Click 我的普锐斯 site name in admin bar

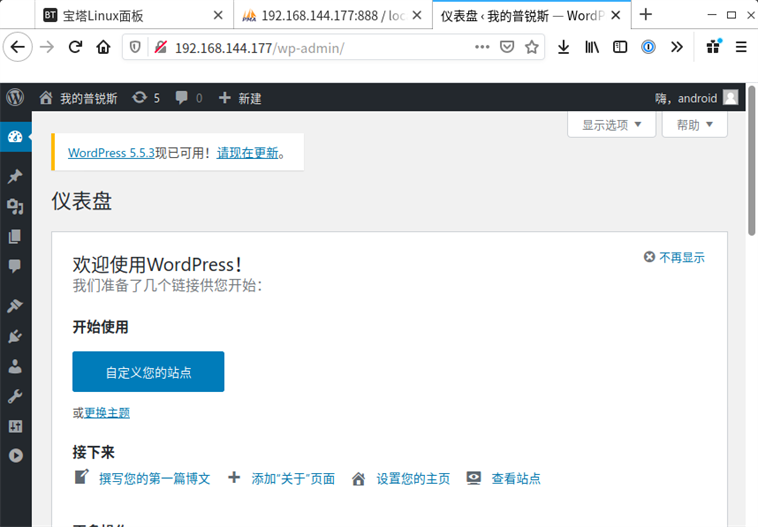79,99
